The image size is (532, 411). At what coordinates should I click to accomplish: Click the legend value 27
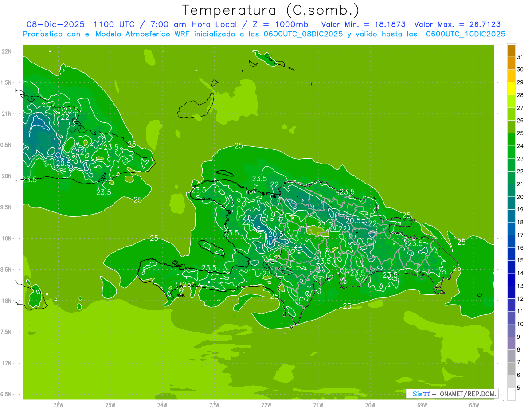(x=520, y=108)
